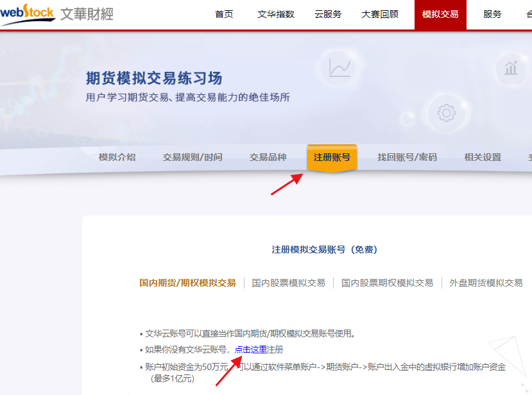This screenshot has width=532, height=395.
Task: Switch to the 模拟介绍 section
Action: pyautogui.click(x=117, y=156)
